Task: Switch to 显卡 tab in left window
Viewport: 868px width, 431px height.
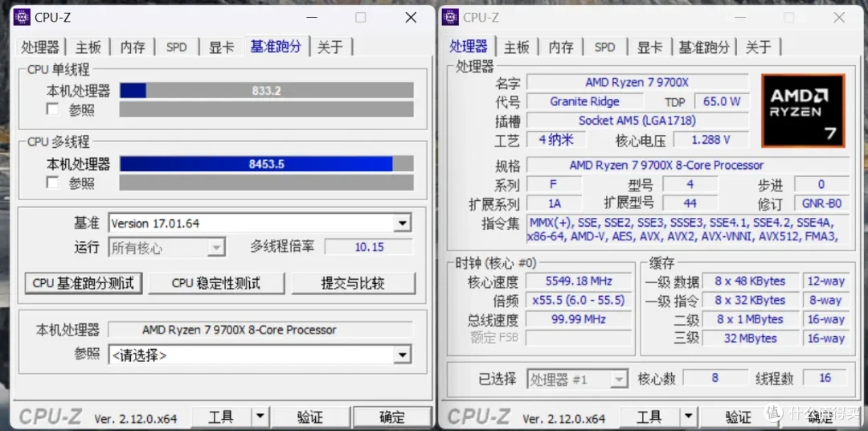Action: [x=221, y=47]
